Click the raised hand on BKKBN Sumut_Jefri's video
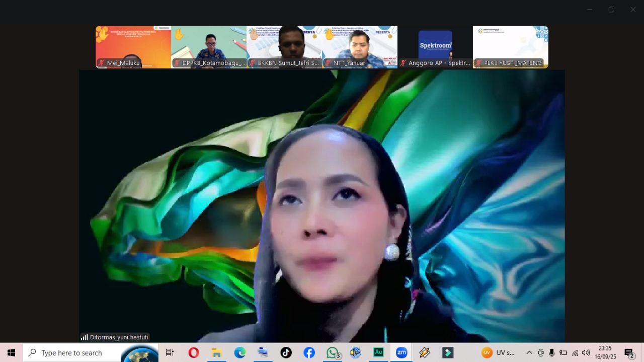644x362 pixels. pos(254,34)
